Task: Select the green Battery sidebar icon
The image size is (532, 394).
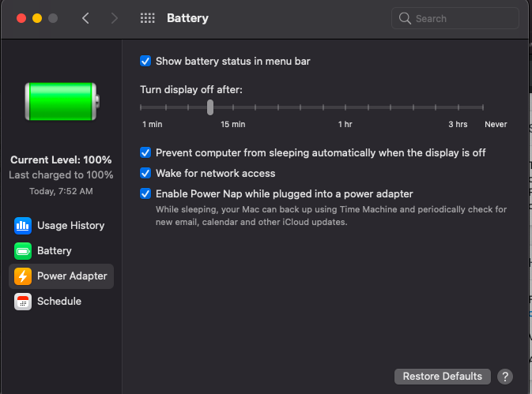Action: pos(23,251)
